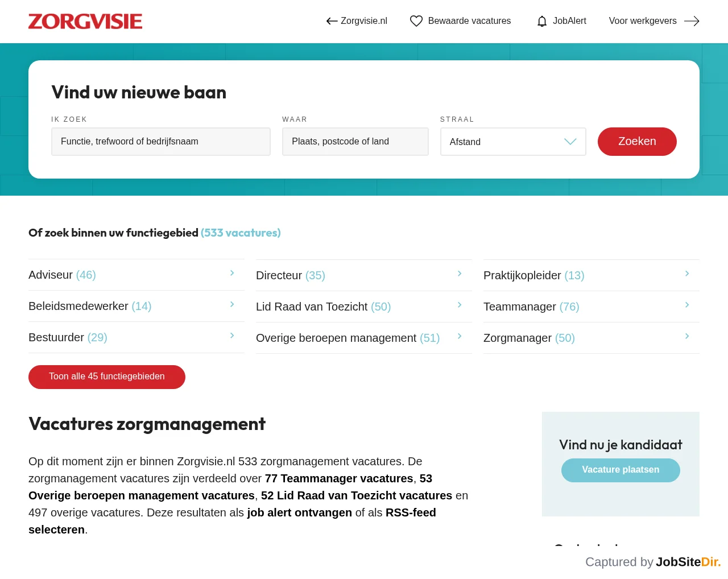
Task: Open Bewaarde vacatures
Action: click(x=469, y=21)
